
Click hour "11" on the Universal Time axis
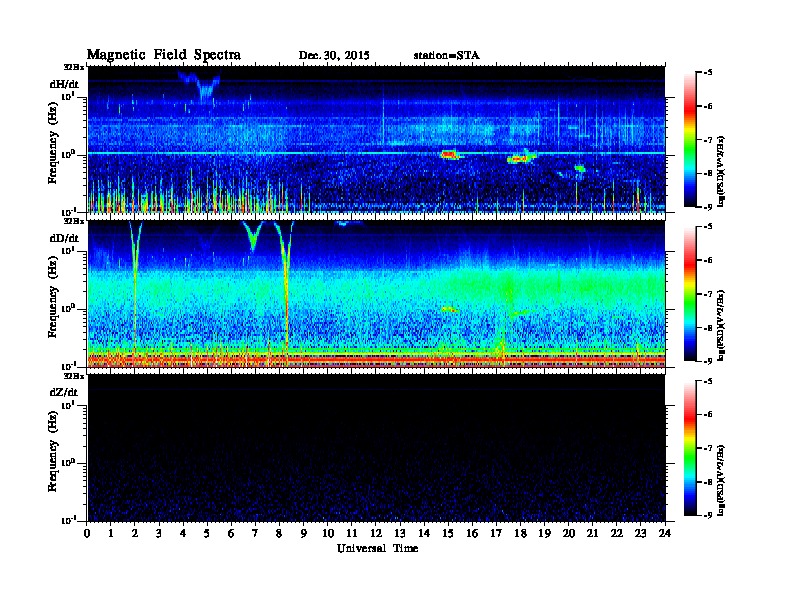pos(352,533)
